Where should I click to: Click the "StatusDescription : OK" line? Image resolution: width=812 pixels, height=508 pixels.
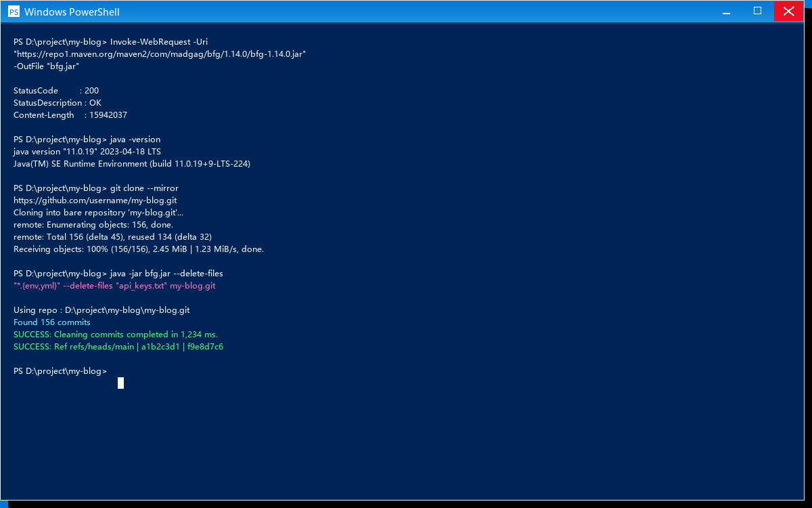[58, 103]
